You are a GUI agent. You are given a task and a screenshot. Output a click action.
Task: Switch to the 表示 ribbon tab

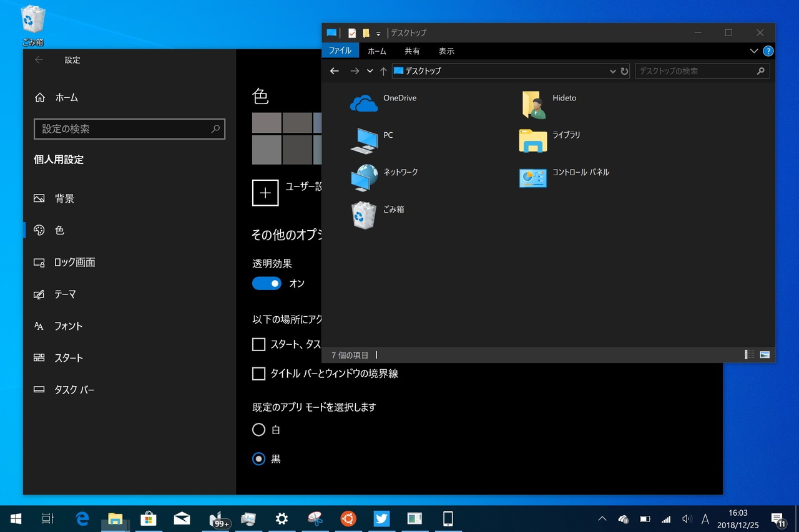pyautogui.click(x=446, y=51)
